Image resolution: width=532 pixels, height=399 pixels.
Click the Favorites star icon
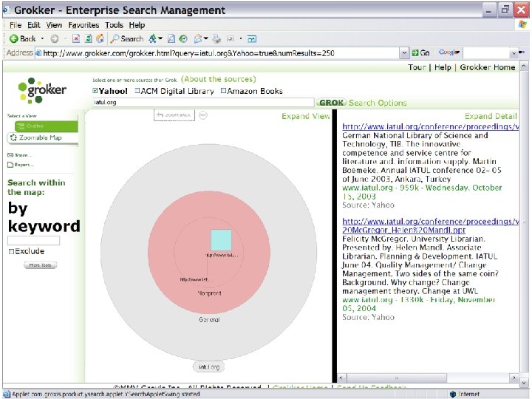tap(152, 39)
